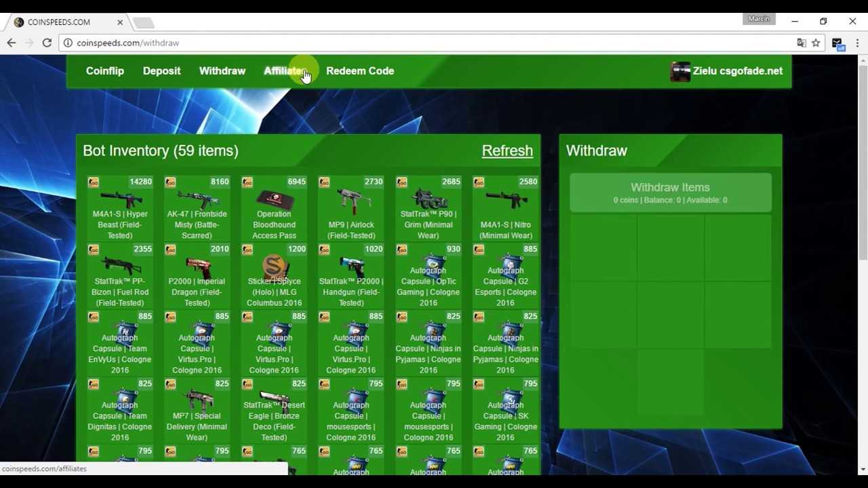Open the Coinflip menu item

coord(105,70)
